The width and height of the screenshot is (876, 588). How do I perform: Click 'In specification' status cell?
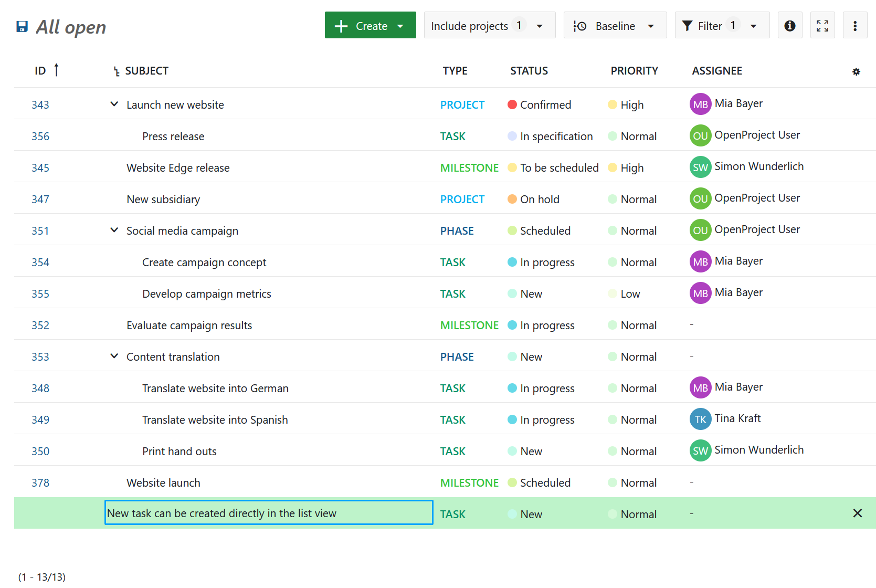(551, 136)
